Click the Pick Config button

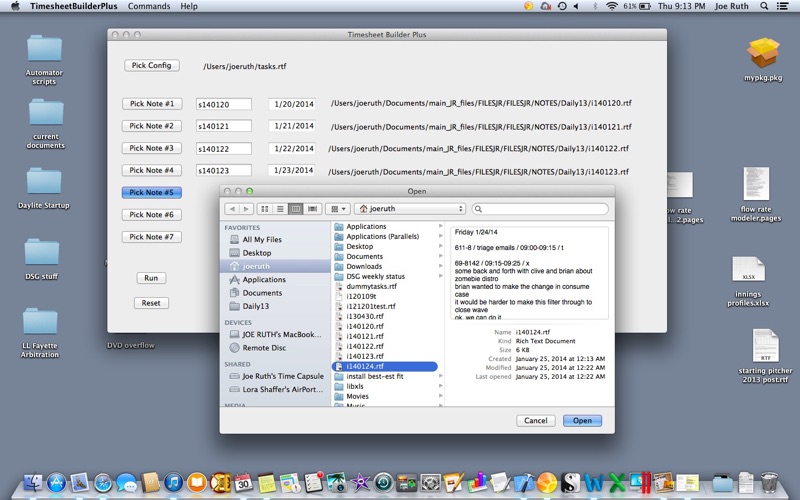(152, 65)
